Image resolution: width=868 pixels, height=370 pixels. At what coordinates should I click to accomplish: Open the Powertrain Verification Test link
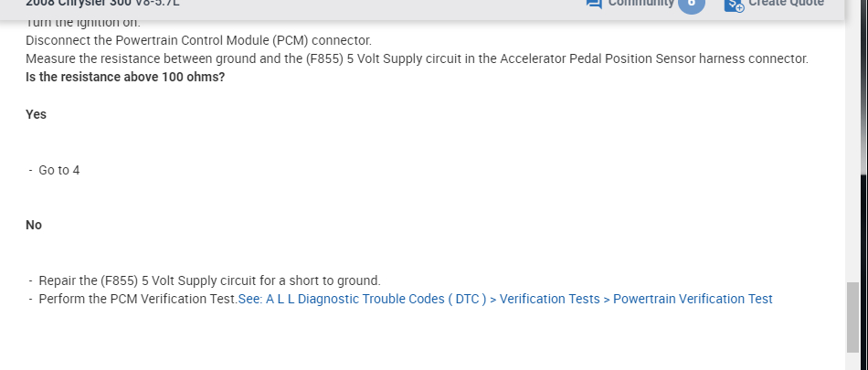point(693,299)
